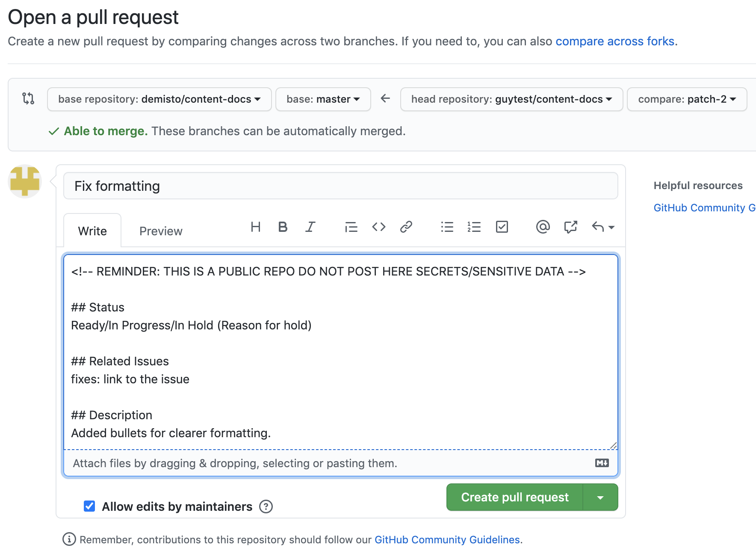The image size is (756, 551).
Task: Toggle bold text formatting
Action: pos(283,227)
